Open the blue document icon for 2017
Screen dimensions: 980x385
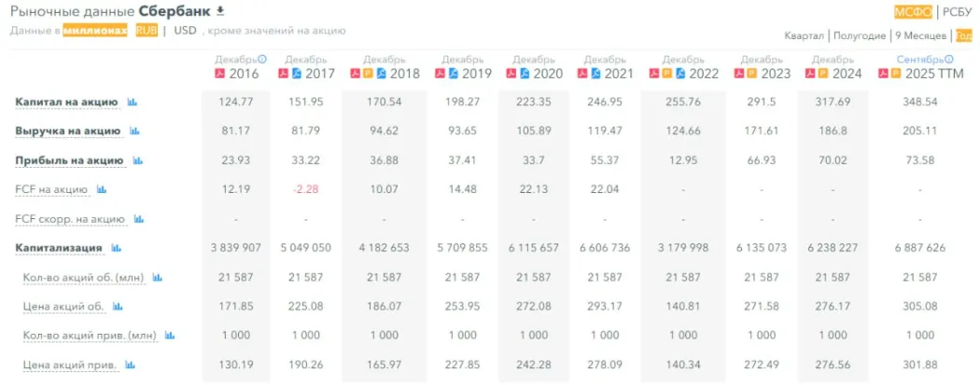tap(298, 74)
